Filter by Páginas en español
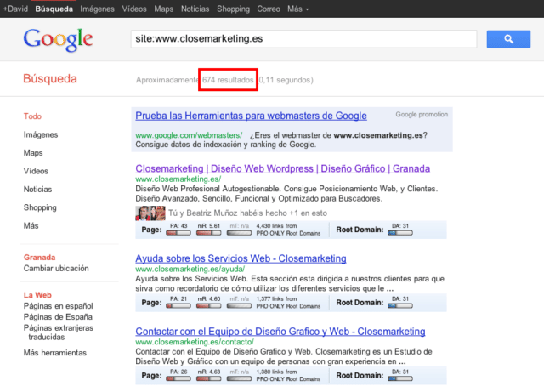 pyautogui.click(x=59, y=306)
